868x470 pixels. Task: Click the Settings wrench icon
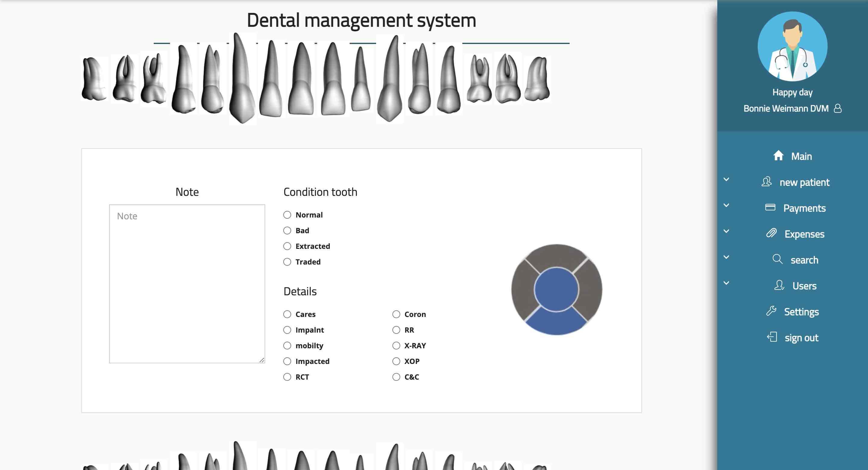point(771,311)
